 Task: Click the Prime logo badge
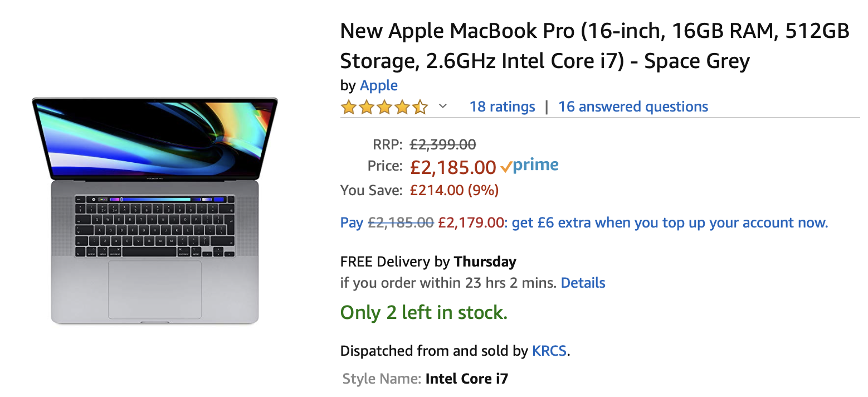[530, 166]
